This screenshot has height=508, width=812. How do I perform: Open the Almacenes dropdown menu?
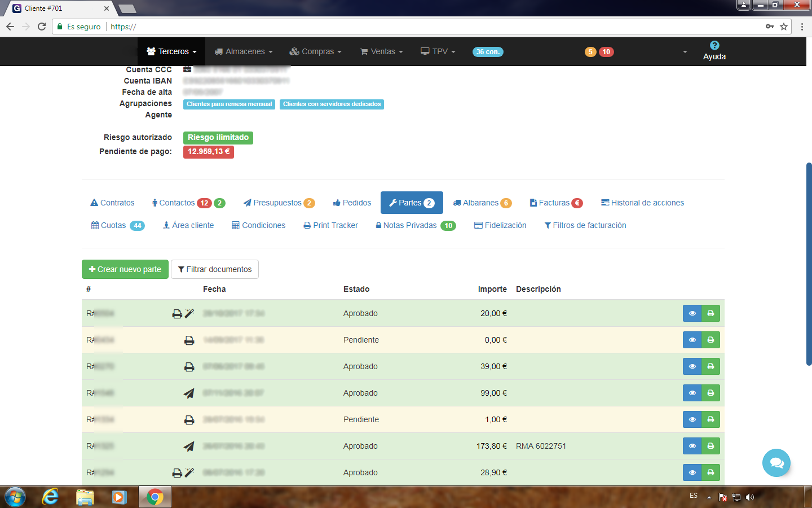pos(244,51)
